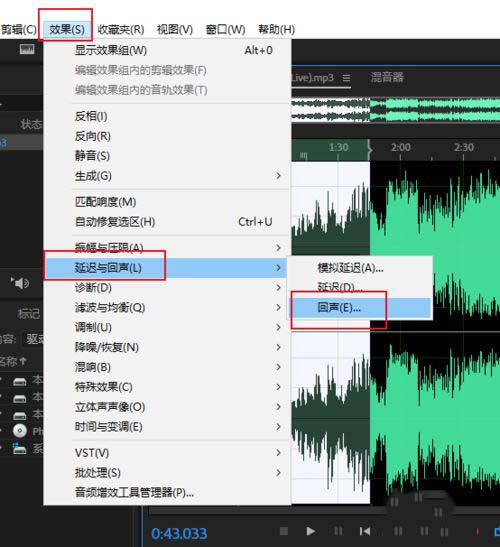Expand 特殊效果(C) submenu

(167, 387)
